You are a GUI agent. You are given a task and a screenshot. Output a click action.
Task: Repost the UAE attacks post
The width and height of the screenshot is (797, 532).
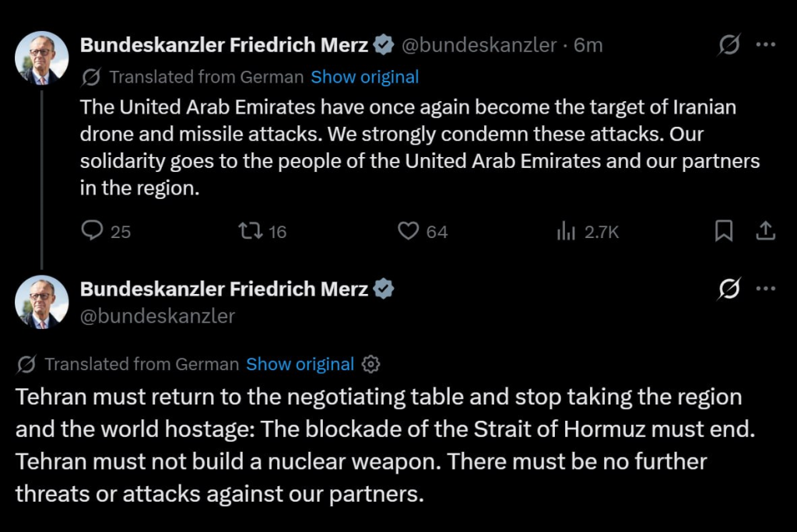pos(262,231)
